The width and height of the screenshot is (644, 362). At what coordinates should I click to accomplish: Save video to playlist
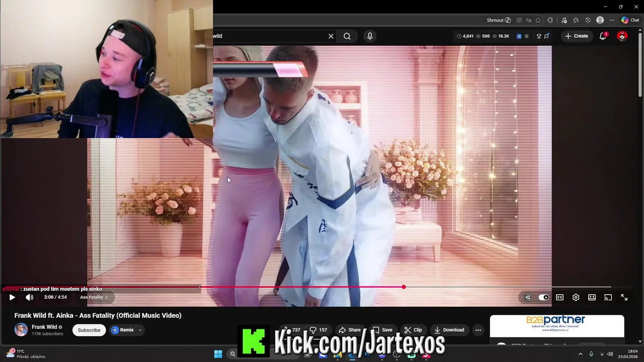click(382, 330)
